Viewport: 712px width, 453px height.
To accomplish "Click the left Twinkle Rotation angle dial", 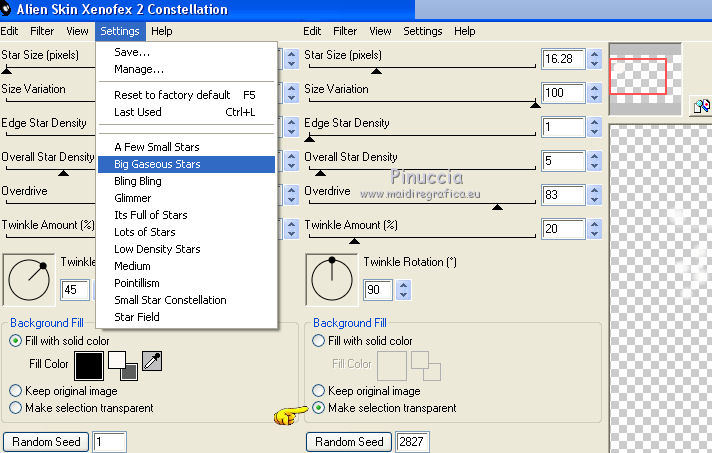I will pyautogui.click(x=30, y=280).
